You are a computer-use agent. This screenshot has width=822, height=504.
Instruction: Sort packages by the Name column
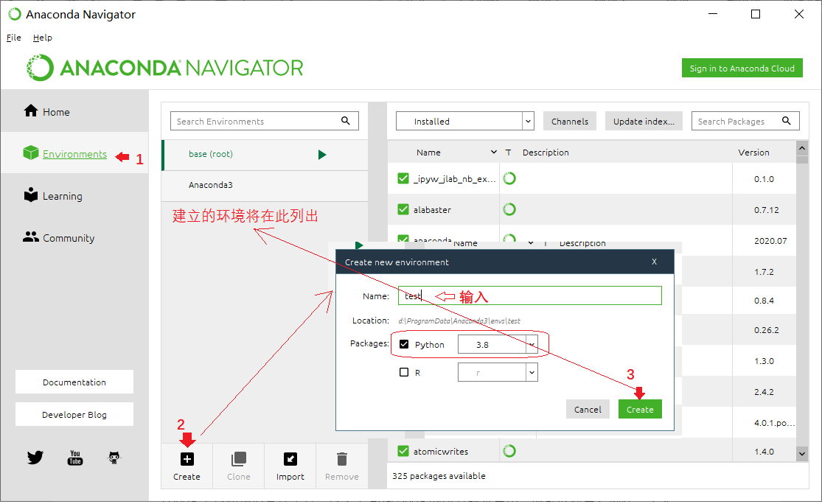428,153
